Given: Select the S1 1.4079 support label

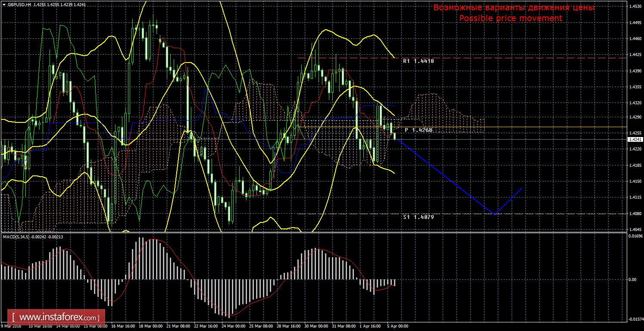Looking at the screenshot, I should pyautogui.click(x=418, y=217).
